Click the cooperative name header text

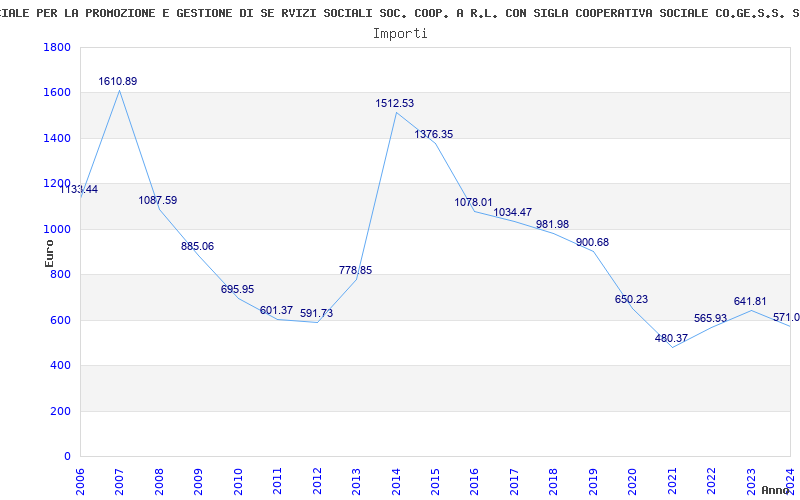(400, 13)
